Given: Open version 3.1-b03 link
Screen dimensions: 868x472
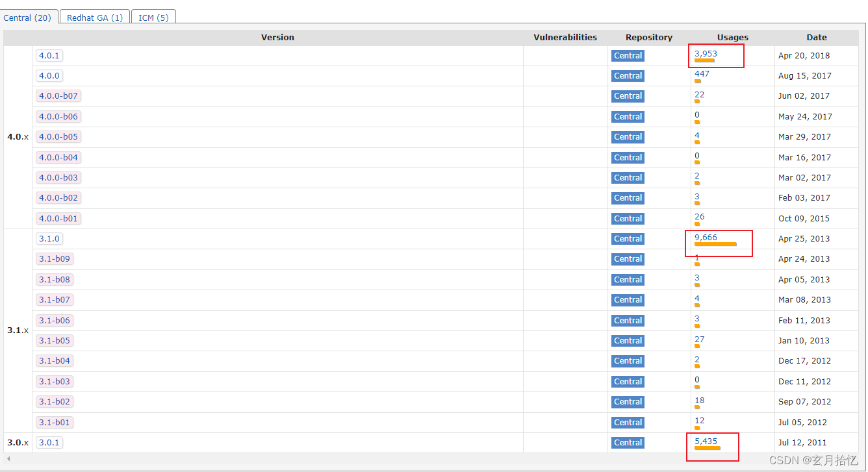Looking at the screenshot, I should point(55,382).
